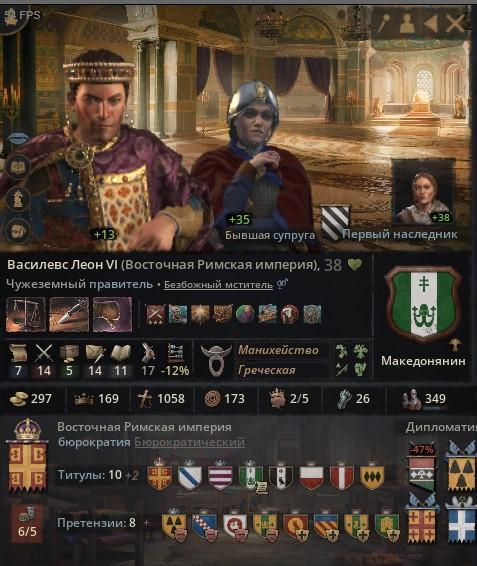The width and height of the screenshot is (477, 566).
Task: Open the go-to-my-character silhouette icon
Action: [407, 23]
